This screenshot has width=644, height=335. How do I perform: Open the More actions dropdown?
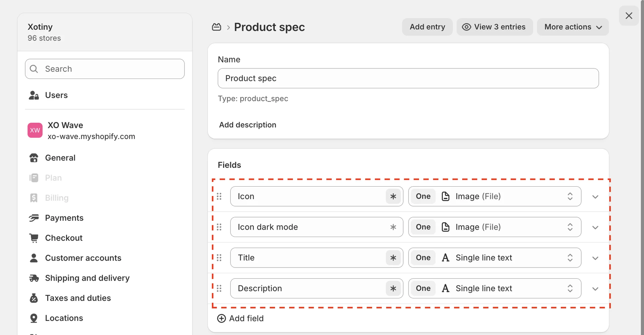(573, 27)
